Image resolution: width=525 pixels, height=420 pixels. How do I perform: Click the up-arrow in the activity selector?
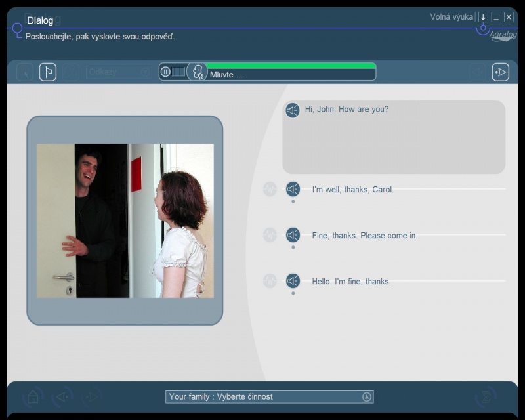[367, 397]
